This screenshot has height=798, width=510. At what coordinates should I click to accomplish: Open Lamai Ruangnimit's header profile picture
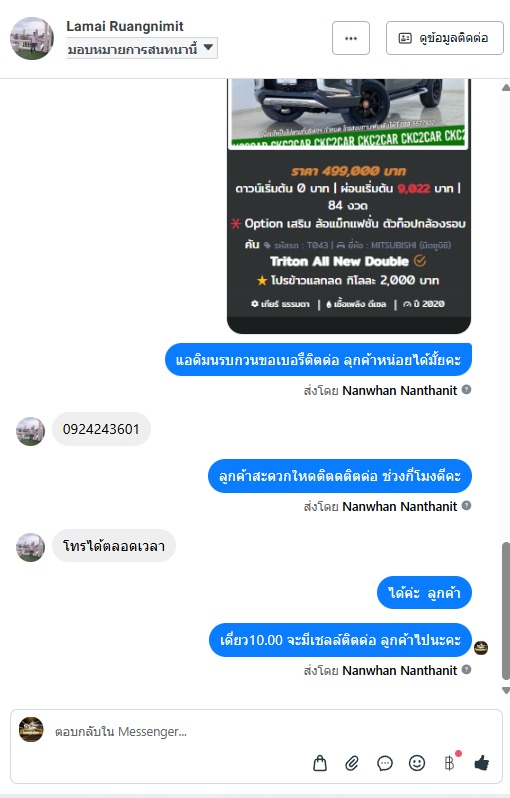32,38
